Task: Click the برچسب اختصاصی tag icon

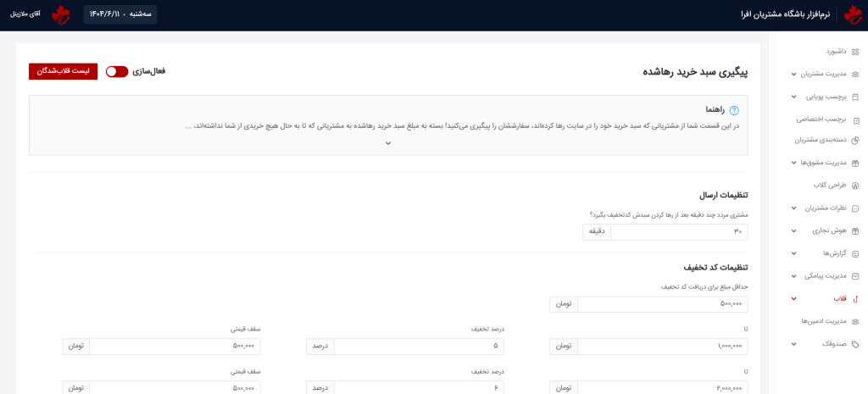Action: click(x=854, y=119)
